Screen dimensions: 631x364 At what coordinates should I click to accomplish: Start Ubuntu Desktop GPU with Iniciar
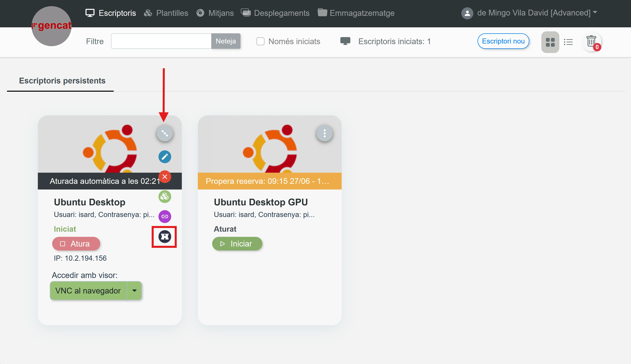tap(237, 243)
